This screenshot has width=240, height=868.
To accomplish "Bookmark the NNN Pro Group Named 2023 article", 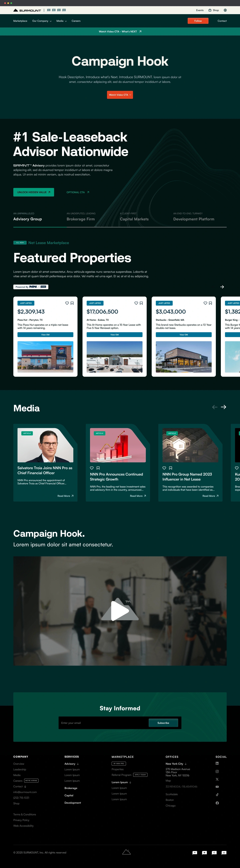I will pyautogui.click(x=170, y=468).
